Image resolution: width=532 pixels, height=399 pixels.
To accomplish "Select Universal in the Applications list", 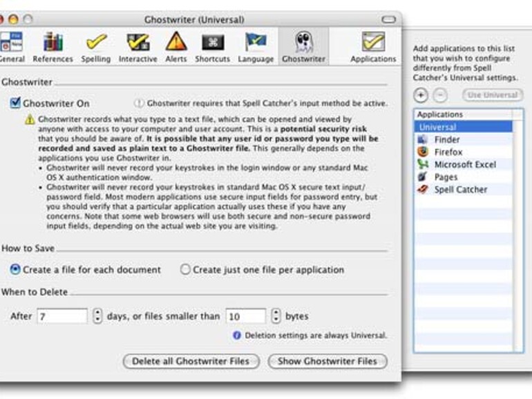I will pos(464,127).
